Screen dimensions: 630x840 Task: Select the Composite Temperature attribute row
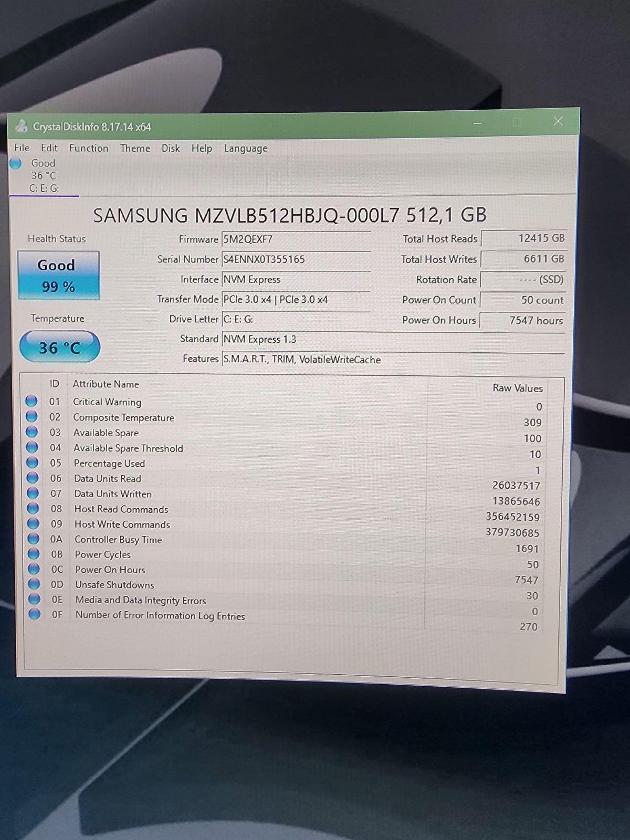pos(285,419)
